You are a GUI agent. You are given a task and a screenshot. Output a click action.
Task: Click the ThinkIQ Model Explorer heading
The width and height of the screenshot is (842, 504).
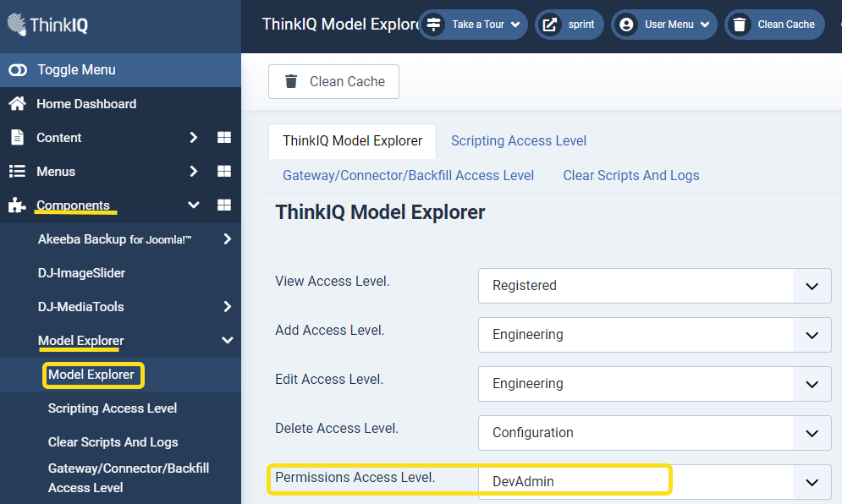(x=380, y=212)
